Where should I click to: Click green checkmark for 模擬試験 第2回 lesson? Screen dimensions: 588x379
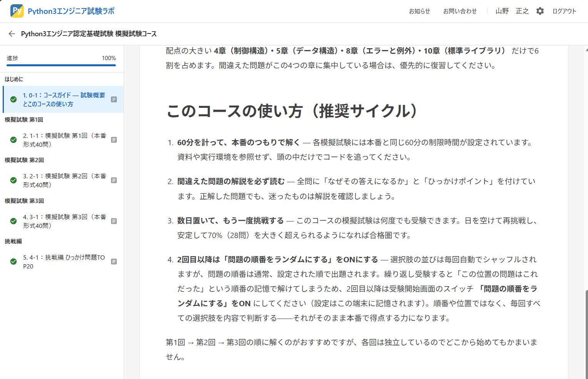point(13,180)
